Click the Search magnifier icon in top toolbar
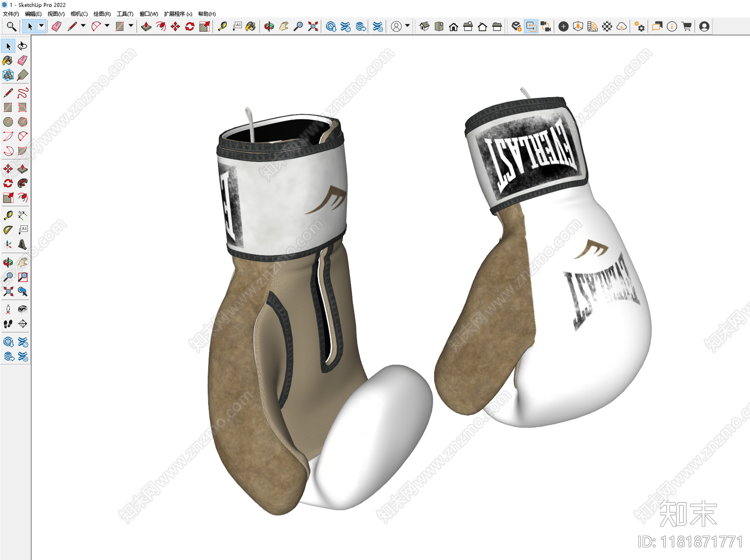 click(x=11, y=27)
